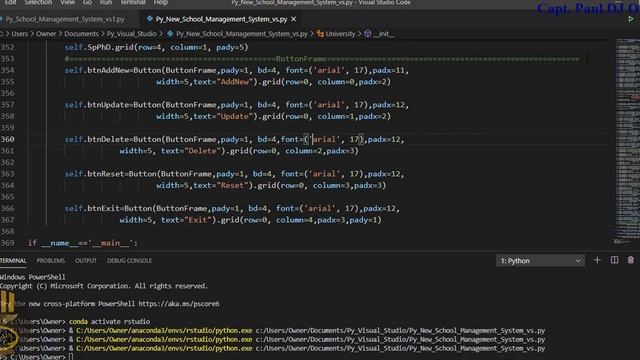Click on text="Reset" in line 364
The image size is (640, 360).
221,185
